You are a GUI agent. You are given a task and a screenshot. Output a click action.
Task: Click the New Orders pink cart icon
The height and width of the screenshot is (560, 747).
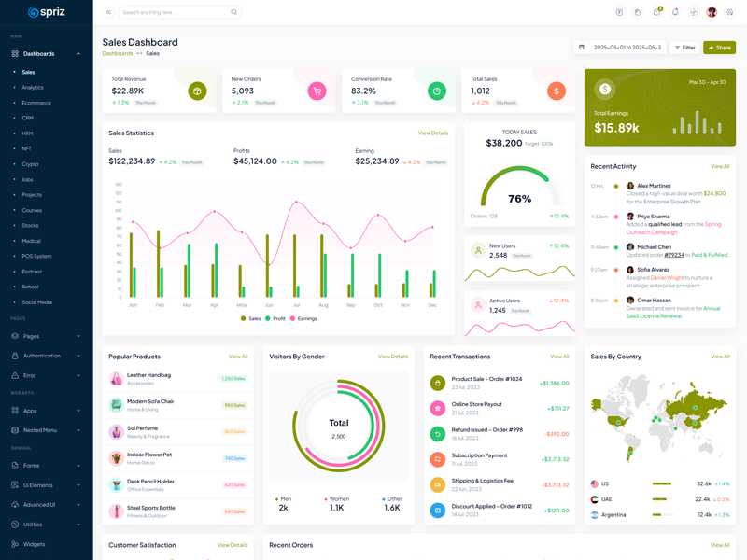click(317, 91)
